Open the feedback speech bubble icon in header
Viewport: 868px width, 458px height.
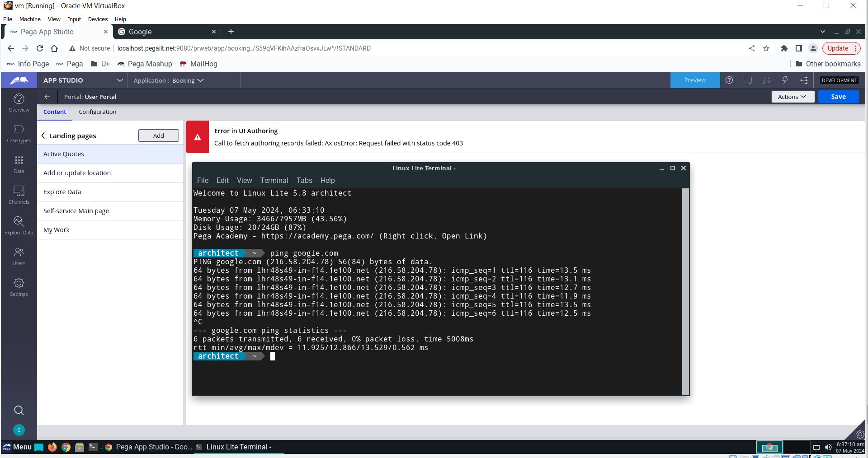[x=748, y=80]
